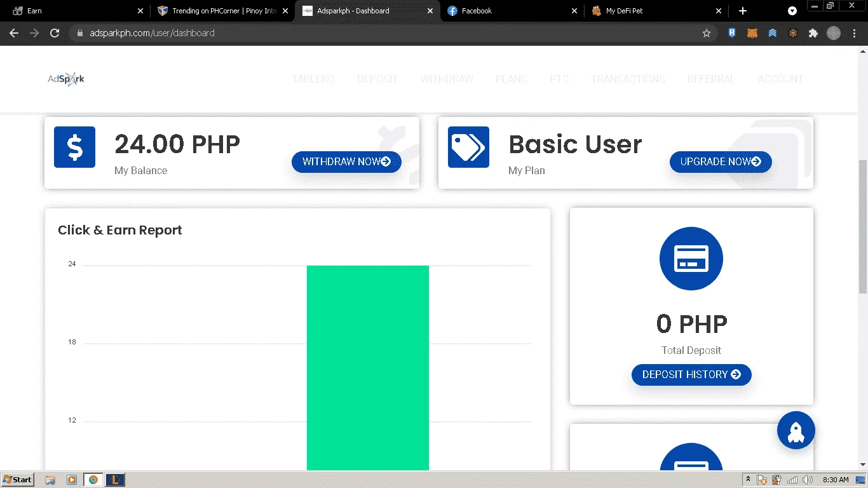Bookmark this page with the star icon
This screenshot has height=488, width=868.
click(x=707, y=33)
